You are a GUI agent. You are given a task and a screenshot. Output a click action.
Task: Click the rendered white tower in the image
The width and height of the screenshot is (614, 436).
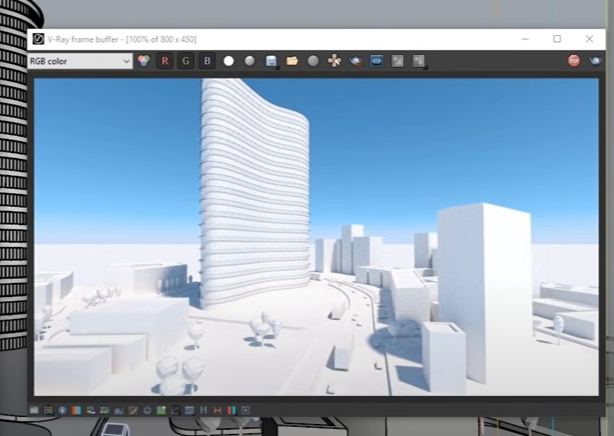[250, 190]
